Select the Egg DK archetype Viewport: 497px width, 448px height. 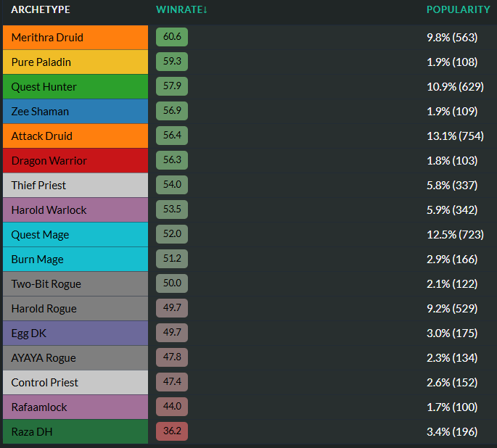click(75, 333)
